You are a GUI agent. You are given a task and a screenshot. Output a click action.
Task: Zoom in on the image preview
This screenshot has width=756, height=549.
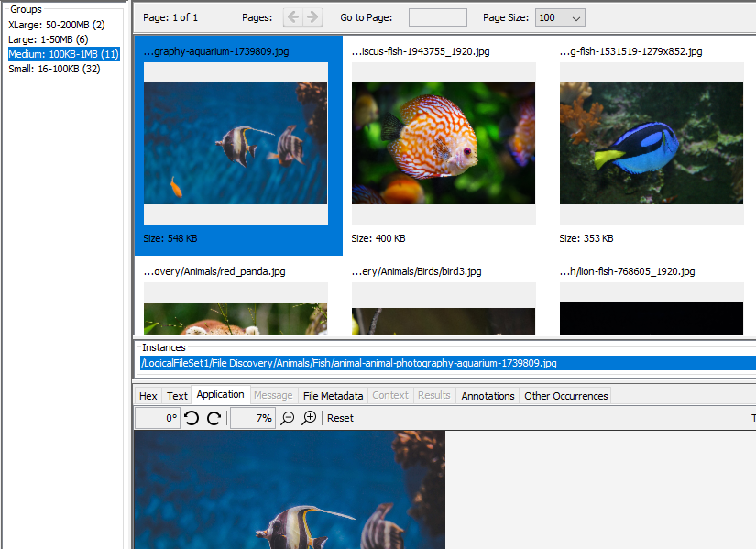[x=310, y=418]
